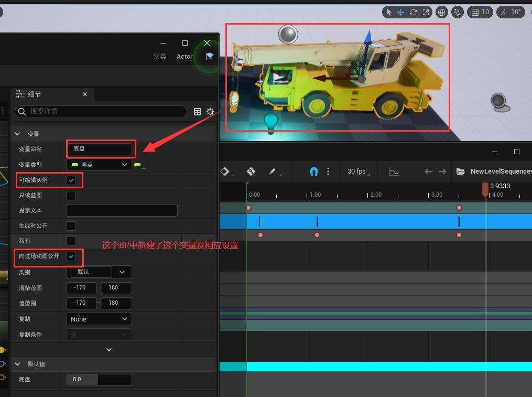Enable the 只读蓝图 checkbox
This screenshot has width=532, height=397.
[71, 196]
